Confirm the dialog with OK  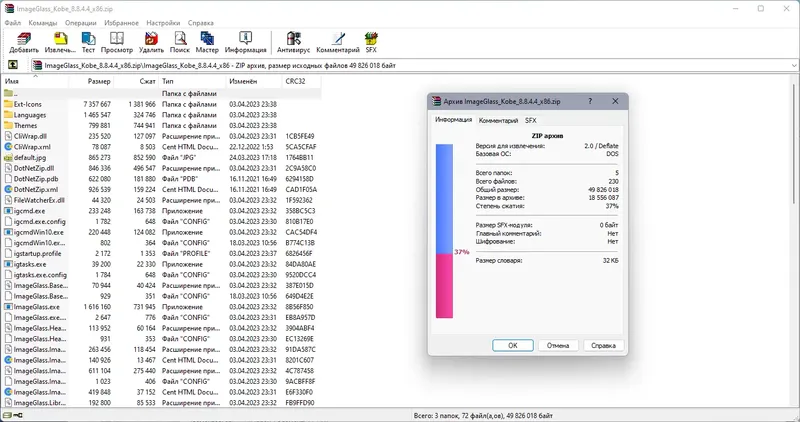tap(513, 345)
